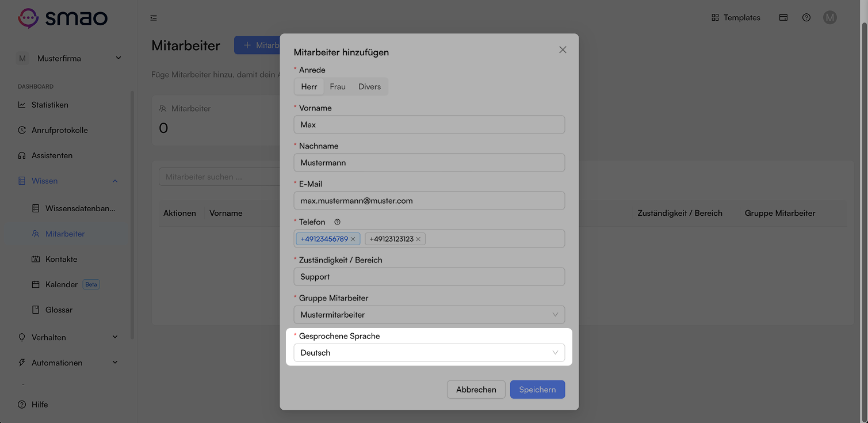Click Abbrechen to cancel
868x423 pixels.
coord(476,390)
